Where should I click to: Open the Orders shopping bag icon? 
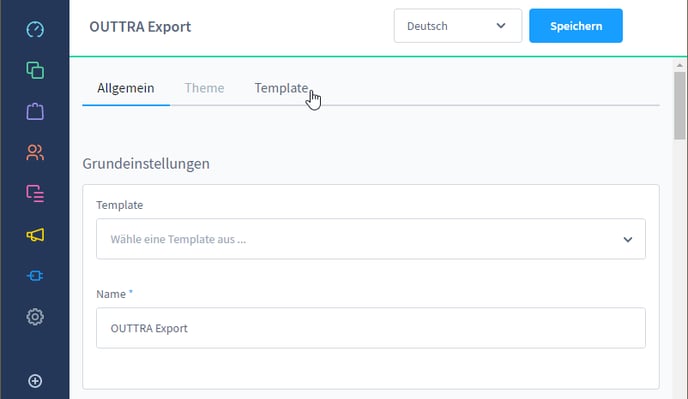[35, 111]
